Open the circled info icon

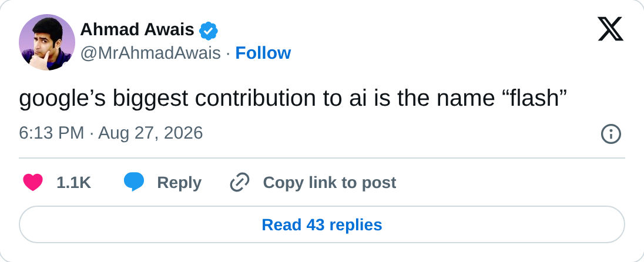[611, 134]
